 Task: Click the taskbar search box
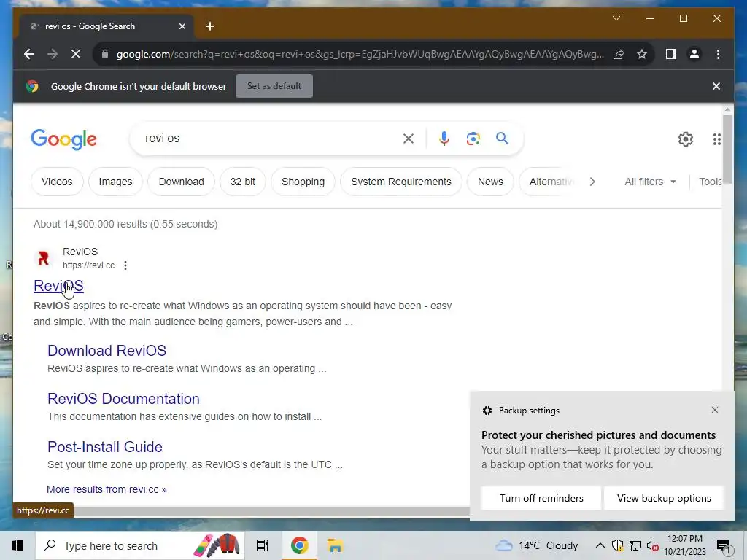click(140, 545)
